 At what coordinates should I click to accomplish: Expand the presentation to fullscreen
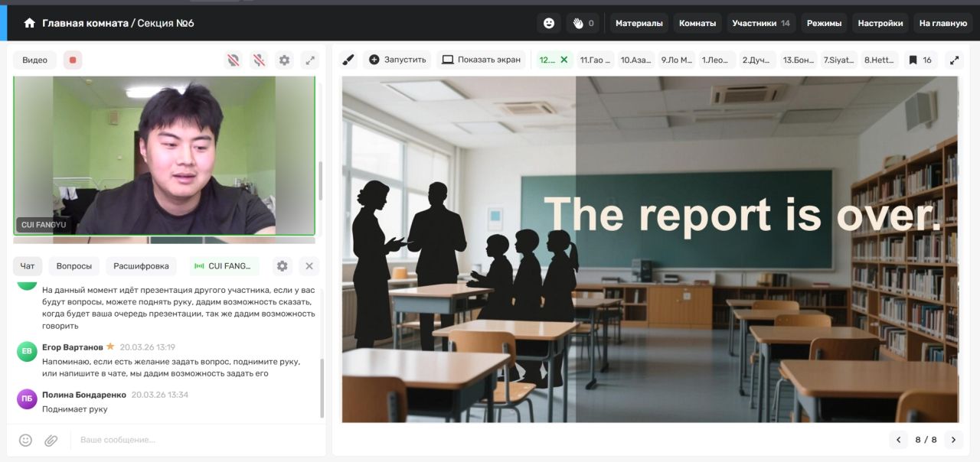pyautogui.click(x=954, y=60)
